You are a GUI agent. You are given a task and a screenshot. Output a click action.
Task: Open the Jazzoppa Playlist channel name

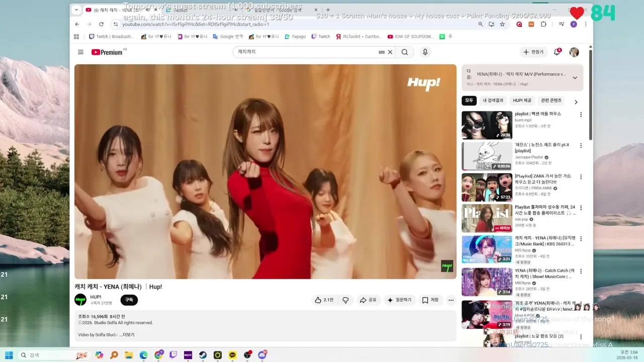[x=529, y=157]
